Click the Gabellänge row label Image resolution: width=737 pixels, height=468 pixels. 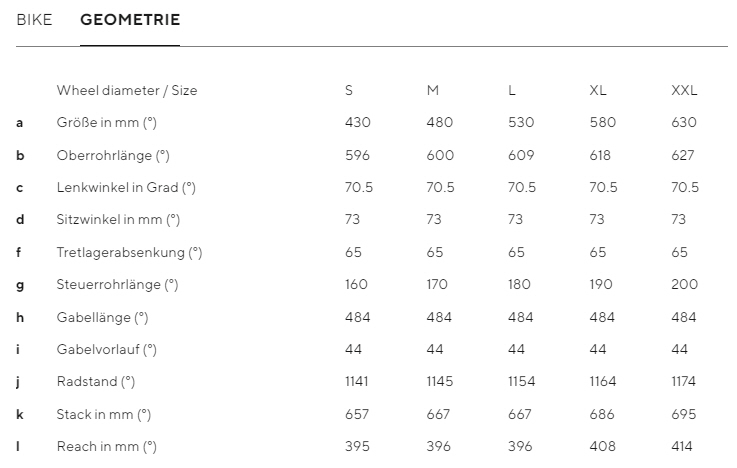102,317
